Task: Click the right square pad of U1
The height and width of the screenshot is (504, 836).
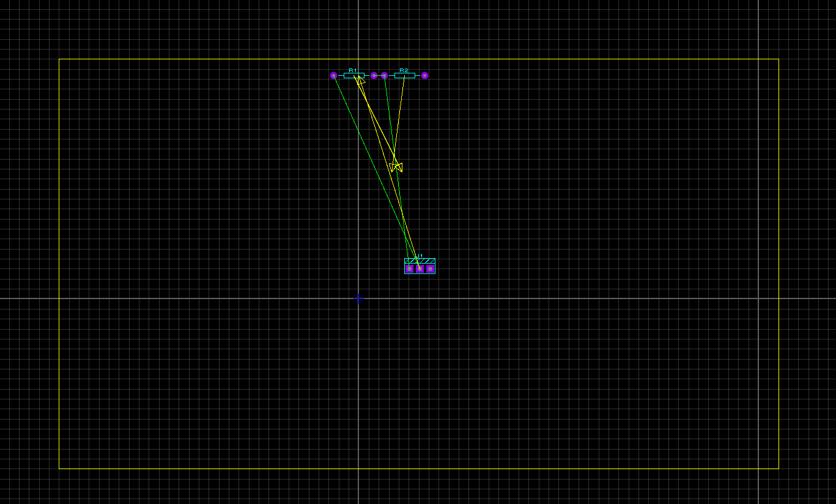Action: pyautogui.click(x=430, y=269)
